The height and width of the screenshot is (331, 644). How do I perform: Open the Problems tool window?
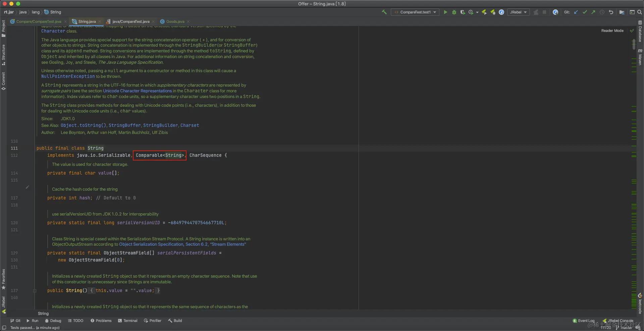[x=101, y=321]
